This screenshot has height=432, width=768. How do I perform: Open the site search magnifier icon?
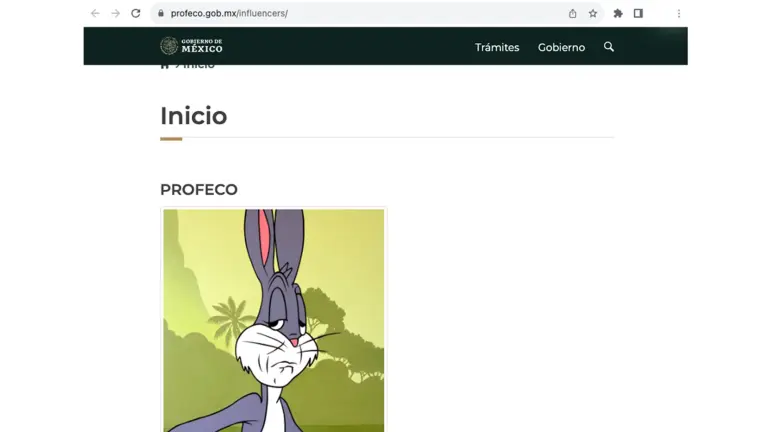click(609, 47)
